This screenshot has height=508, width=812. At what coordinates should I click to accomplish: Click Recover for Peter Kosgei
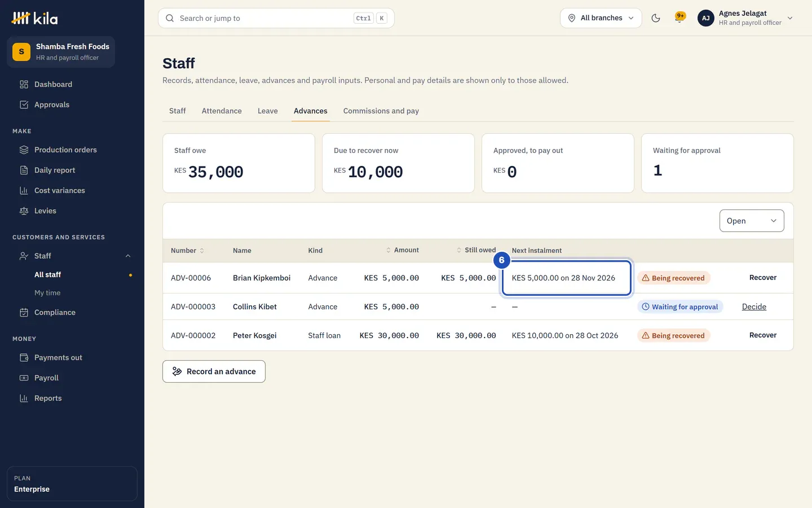[x=763, y=335]
